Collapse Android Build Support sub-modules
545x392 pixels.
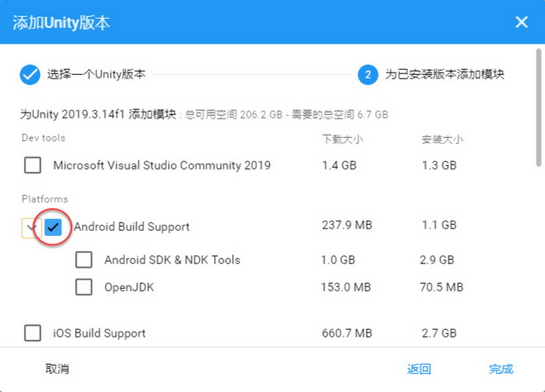pyautogui.click(x=32, y=228)
